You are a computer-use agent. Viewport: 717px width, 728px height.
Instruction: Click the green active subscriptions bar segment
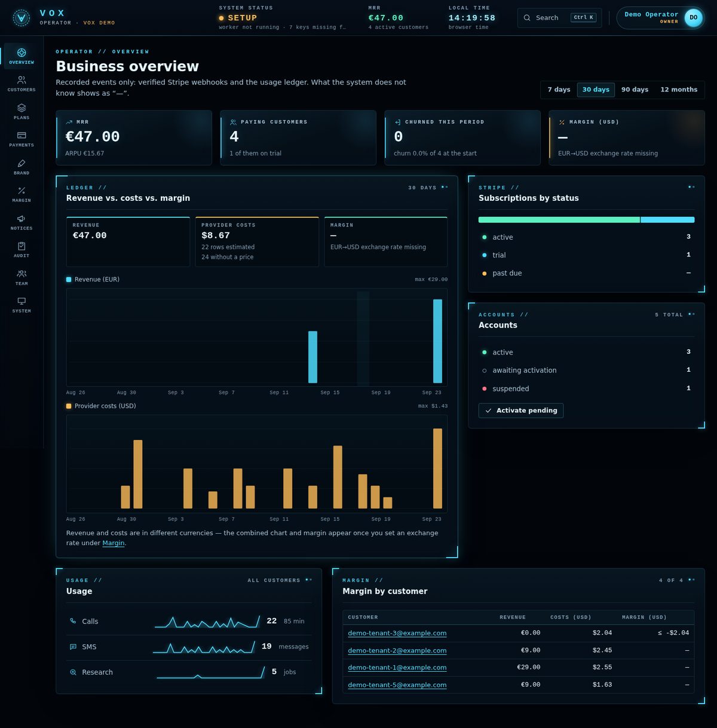tap(559, 220)
